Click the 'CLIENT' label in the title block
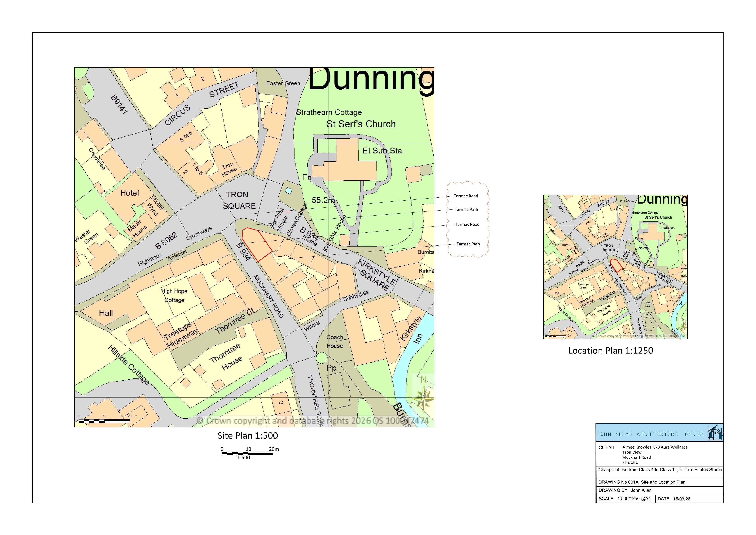The height and width of the screenshot is (535, 756). (x=606, y=447)
